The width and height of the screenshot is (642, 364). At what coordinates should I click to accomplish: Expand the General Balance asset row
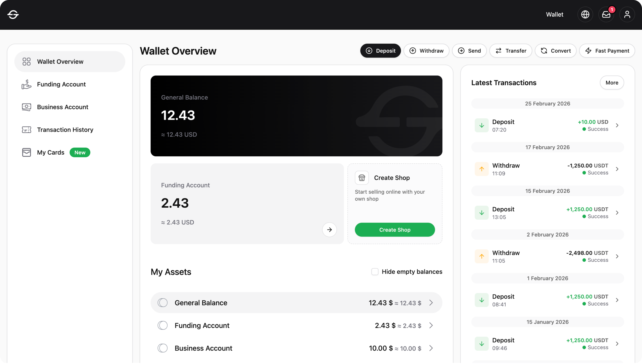point(431,303)
